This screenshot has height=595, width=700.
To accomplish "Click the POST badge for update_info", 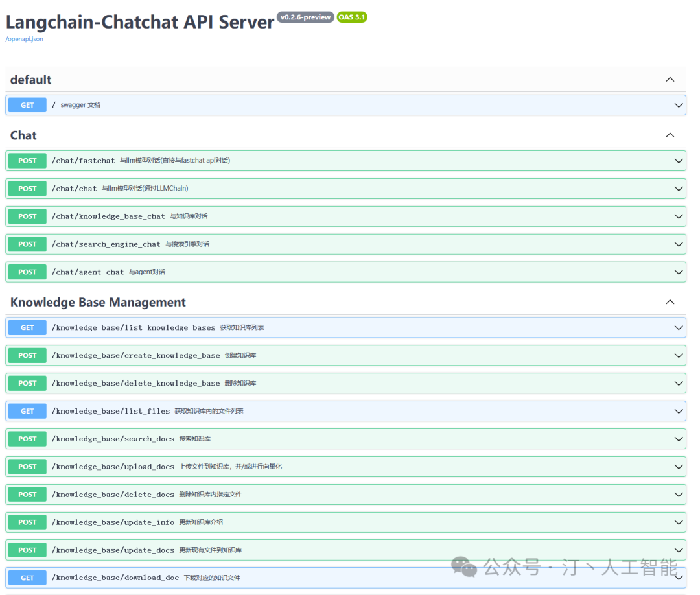I will click(27, 522).
